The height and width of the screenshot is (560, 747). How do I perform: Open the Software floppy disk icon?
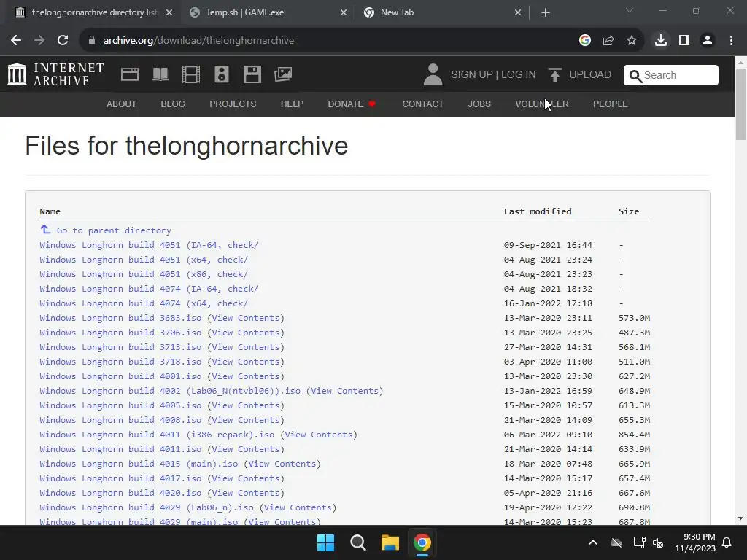pyautogui.click(x=252, y=75)
